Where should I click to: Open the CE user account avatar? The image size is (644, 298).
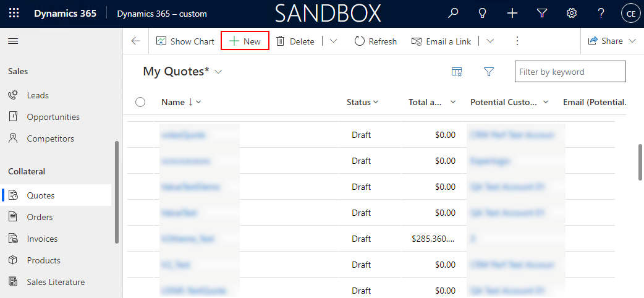coord(631,14)
